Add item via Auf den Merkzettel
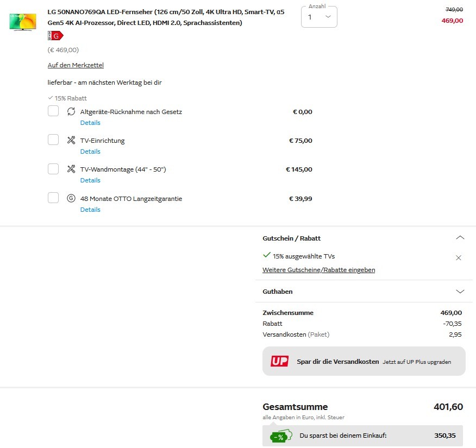Viewport: 476px width, 448px height. coord(76,65)
